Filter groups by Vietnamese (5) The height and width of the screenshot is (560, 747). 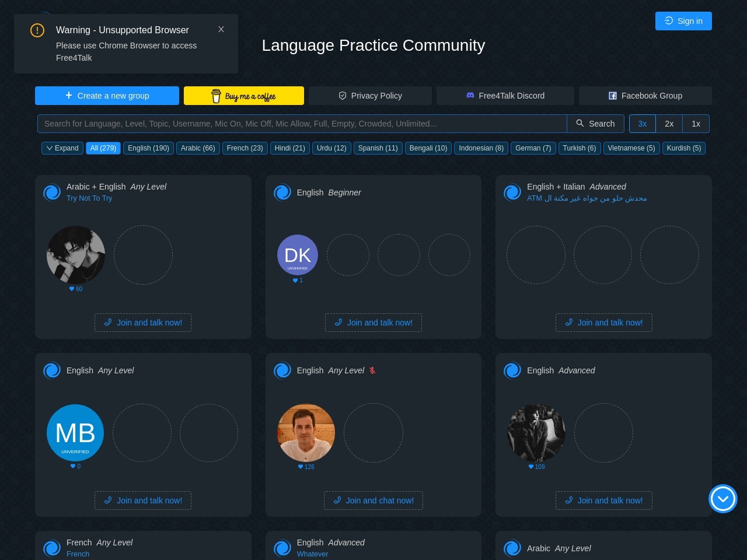(631, 148)
